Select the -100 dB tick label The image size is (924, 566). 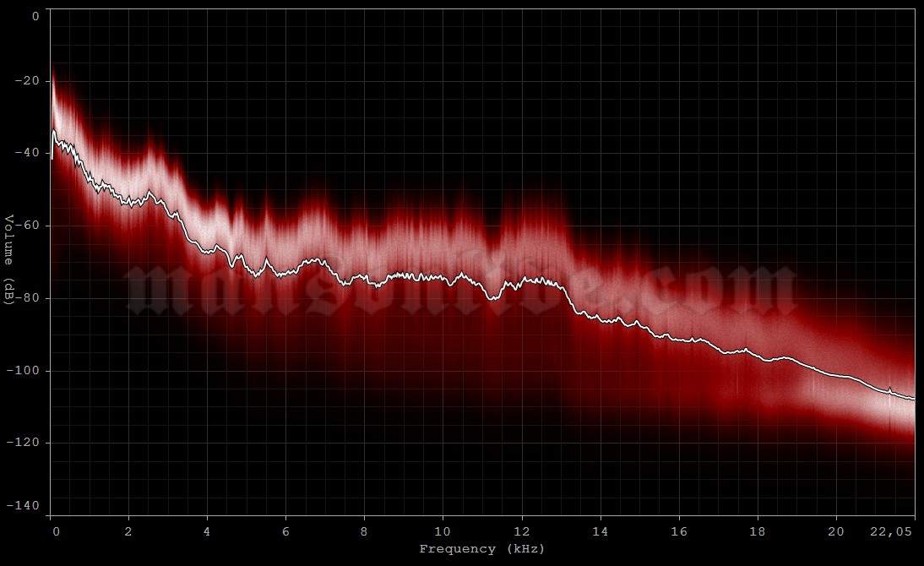click(x=25, y=367)
